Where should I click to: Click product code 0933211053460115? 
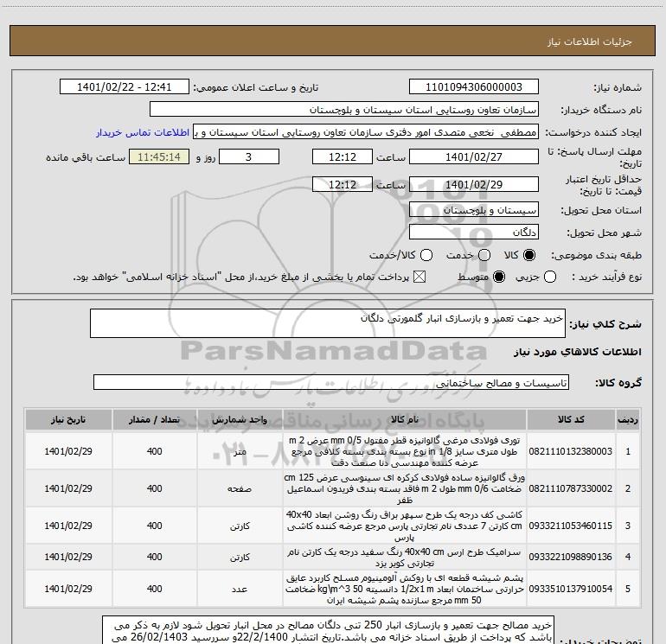[x=571, y=526]
